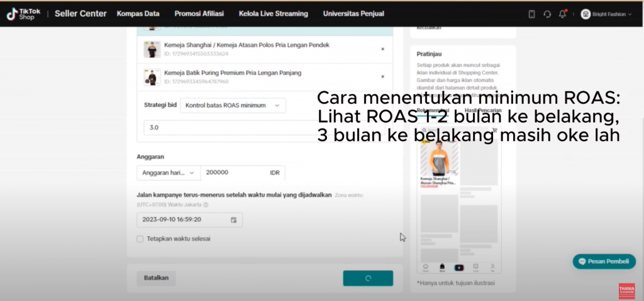Go to Promosi Afiliasi menu
644x301 pixels.
[199, 14]
